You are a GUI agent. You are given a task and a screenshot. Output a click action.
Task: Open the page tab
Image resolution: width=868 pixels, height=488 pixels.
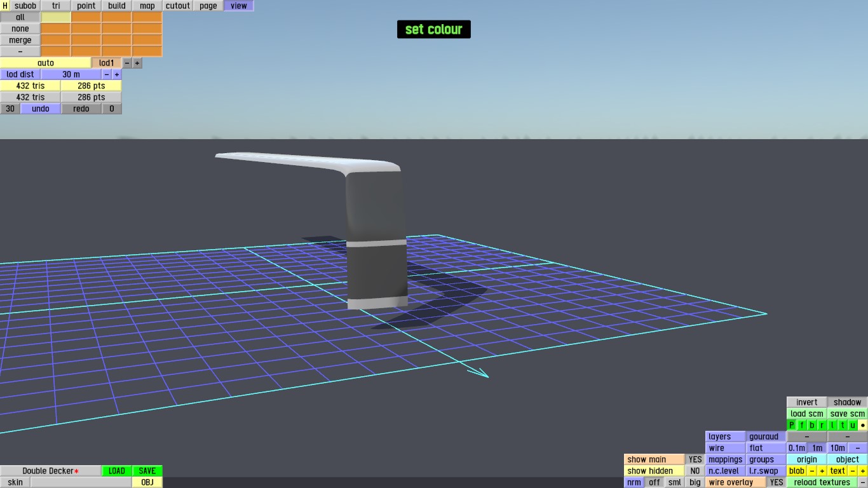208,6
